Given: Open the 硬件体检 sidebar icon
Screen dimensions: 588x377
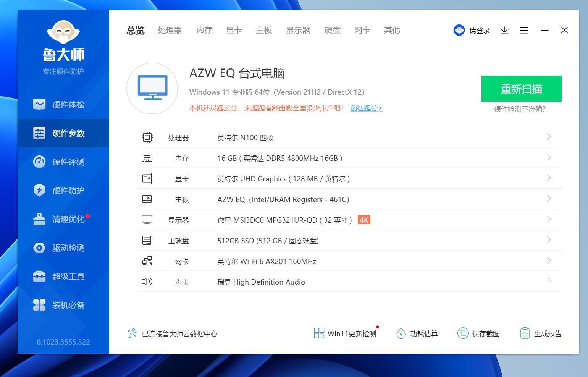Looking at the screenshot, I should coord(39,104).
